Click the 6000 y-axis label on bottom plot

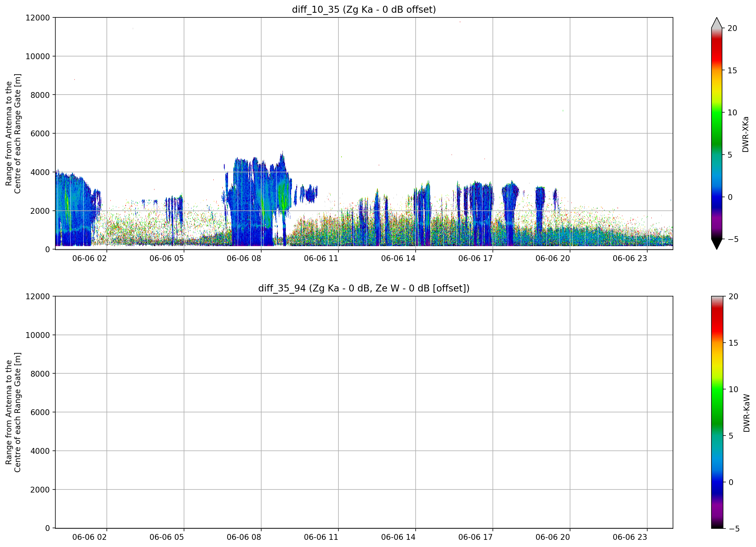[40, 412]
